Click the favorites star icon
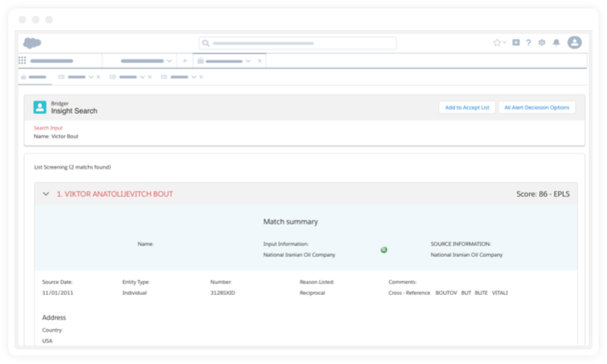 496,42
